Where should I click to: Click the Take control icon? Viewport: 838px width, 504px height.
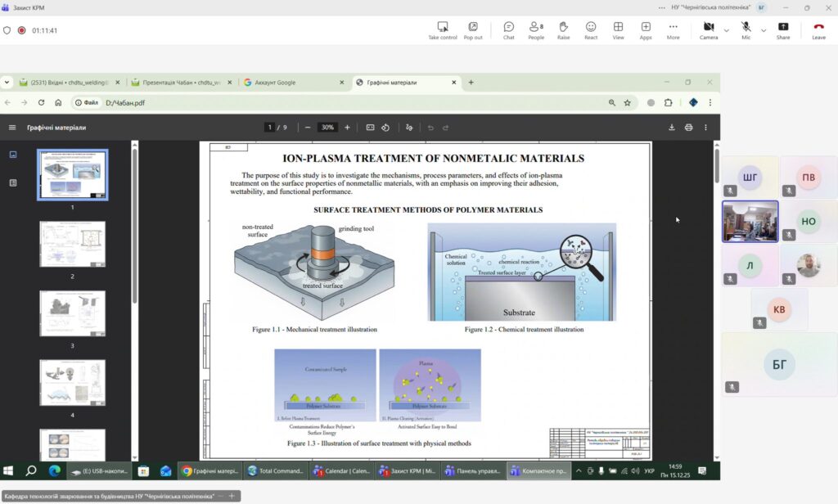(443, 29)
